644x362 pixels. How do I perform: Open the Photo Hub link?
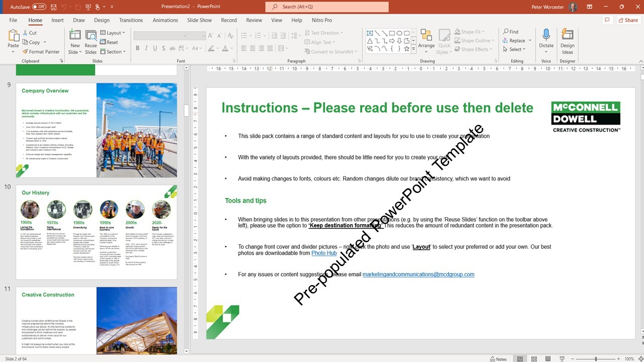click(324, 253)
